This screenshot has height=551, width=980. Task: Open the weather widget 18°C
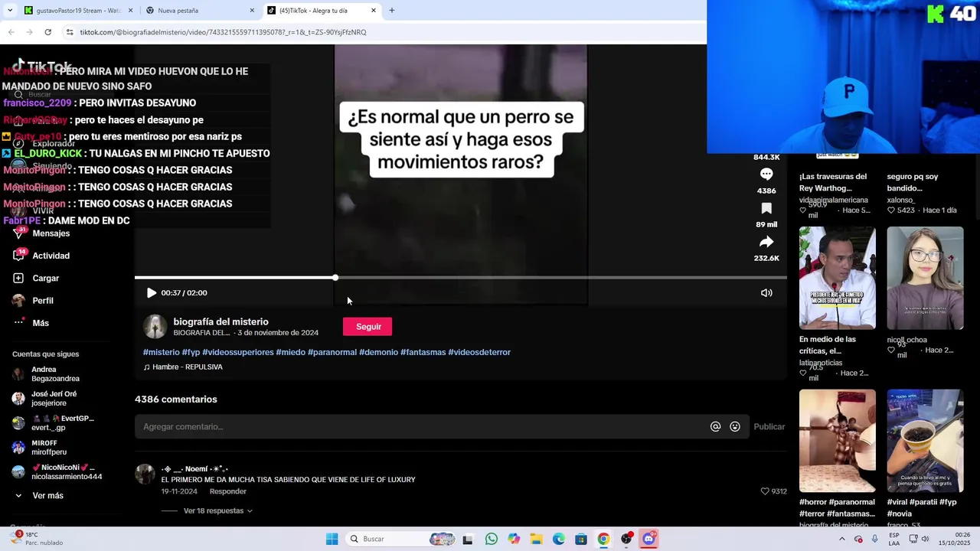tap(35, 539)
